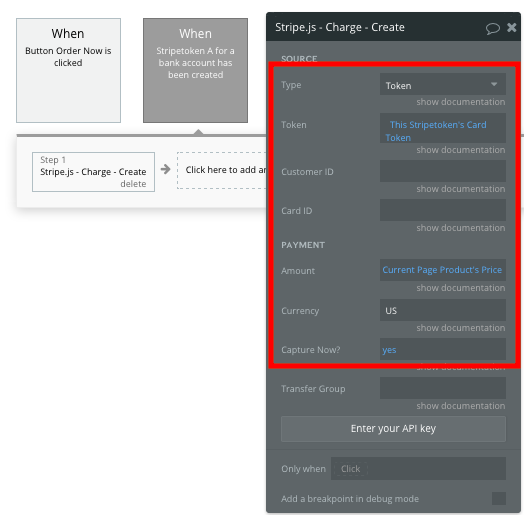
Task: Click the empty Card ID field
Action: coord(442,210)
